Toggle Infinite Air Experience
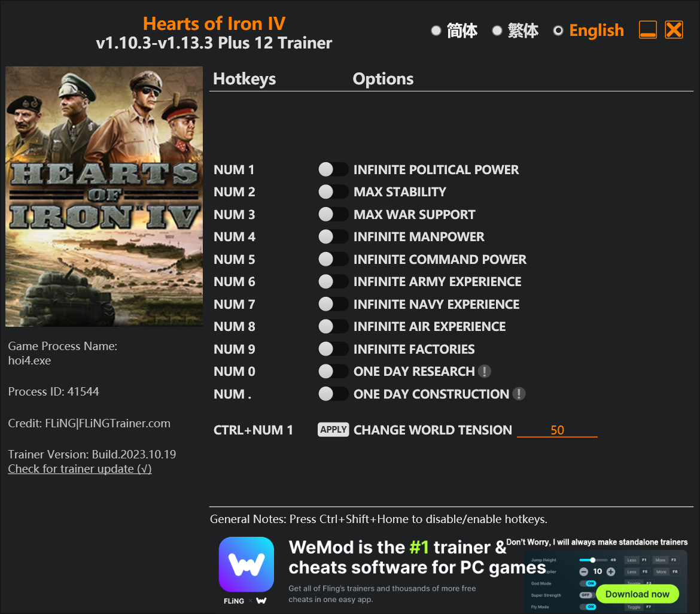 pyautogui.click(x=333, y=326)
